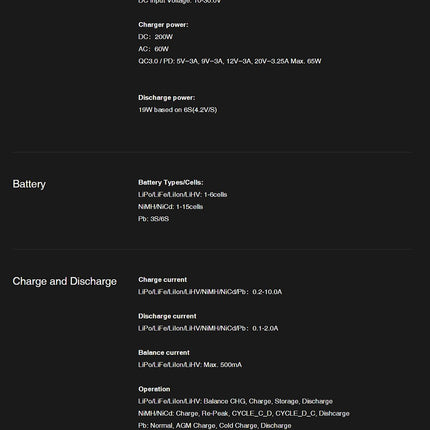
Task: Click the Battery Types/Cells label
Action: [x=171, y=182]
